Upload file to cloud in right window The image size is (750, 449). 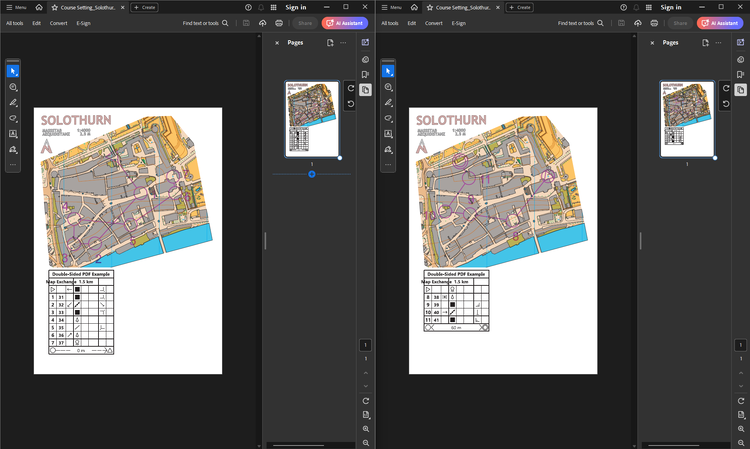[638, 23]
